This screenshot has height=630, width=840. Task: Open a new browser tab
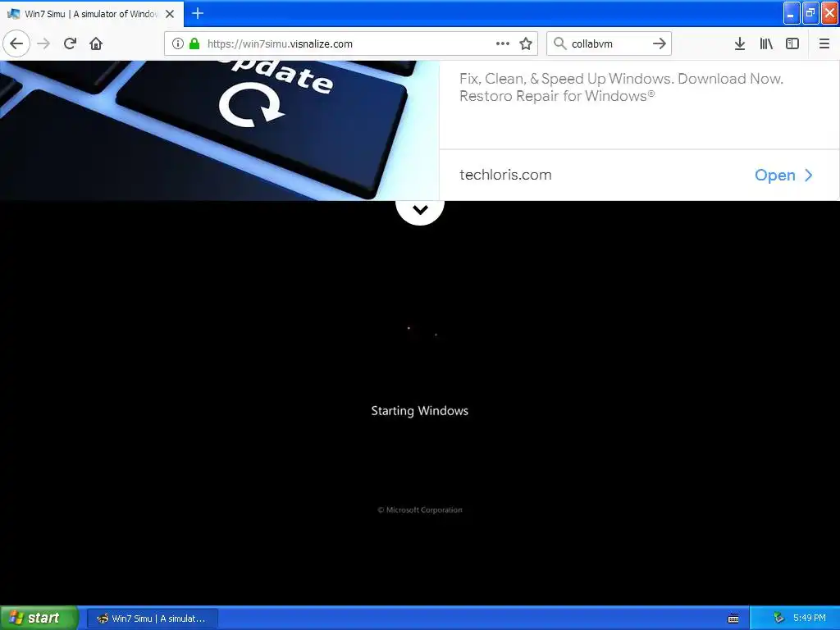coord(198,13)
